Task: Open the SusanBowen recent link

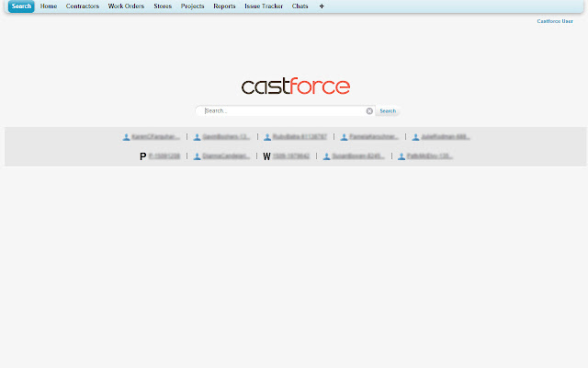Action: tap(358, 155)
